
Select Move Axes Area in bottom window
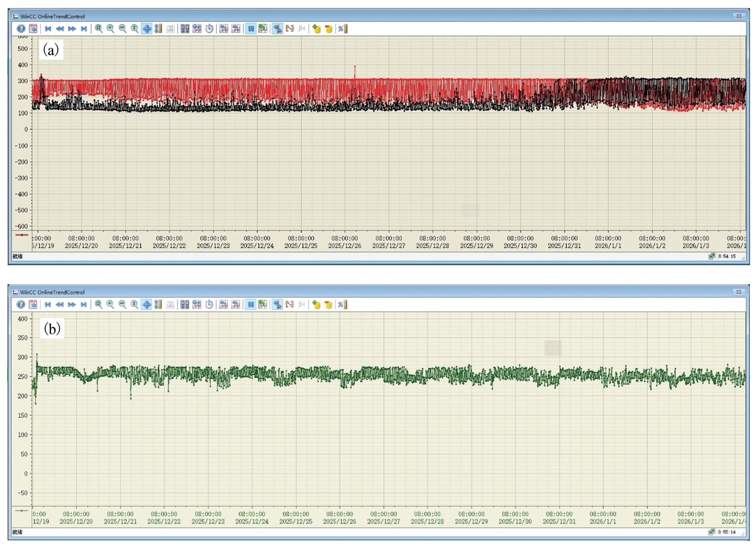coord(158,304)
